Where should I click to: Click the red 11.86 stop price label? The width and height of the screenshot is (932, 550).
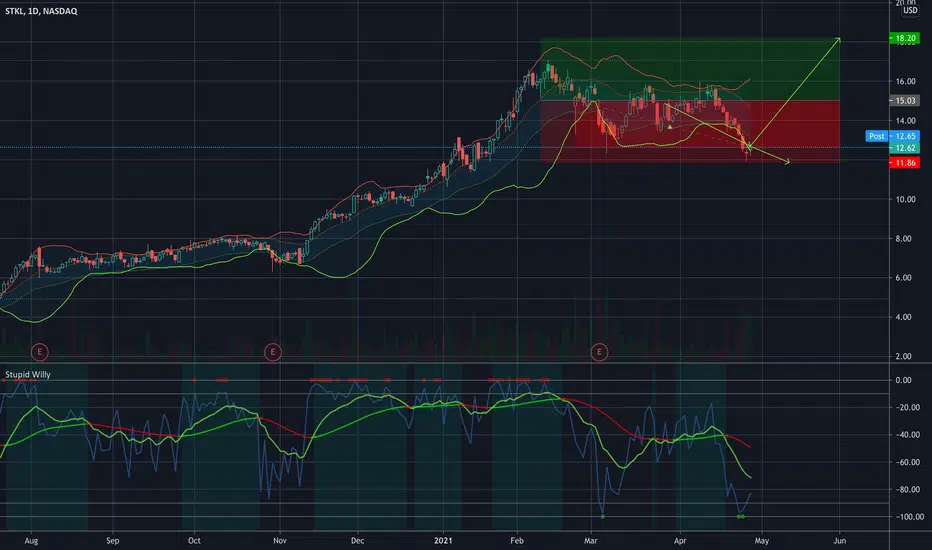point(904,162)
